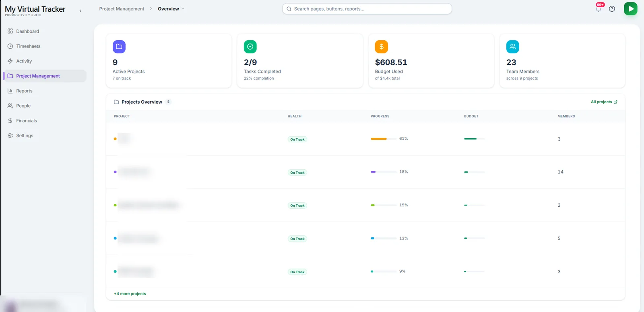The image size is (644, 312).
Task: Click the Financials dollar sign icon
Action: 10,121
